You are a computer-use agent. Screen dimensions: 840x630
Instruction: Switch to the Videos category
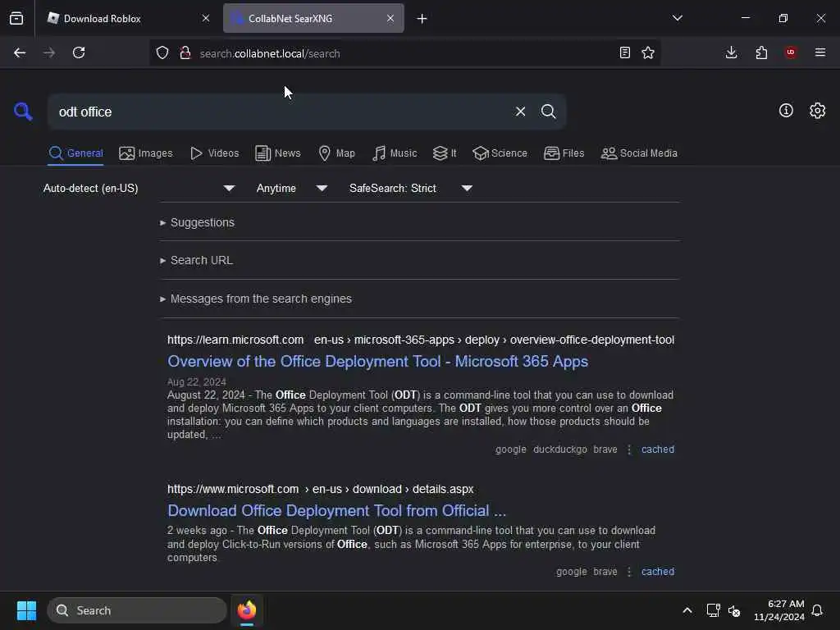click(x=215, y=153)
